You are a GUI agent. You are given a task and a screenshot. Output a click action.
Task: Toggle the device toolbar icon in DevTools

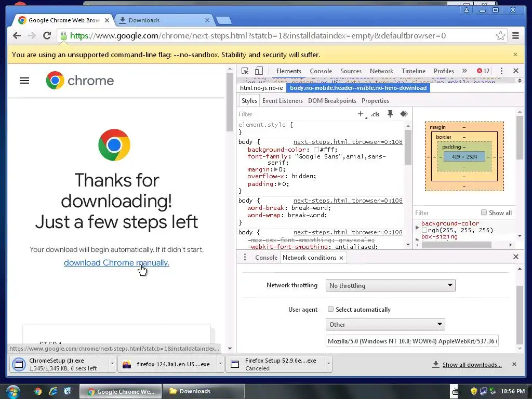[x=259, y=71]
